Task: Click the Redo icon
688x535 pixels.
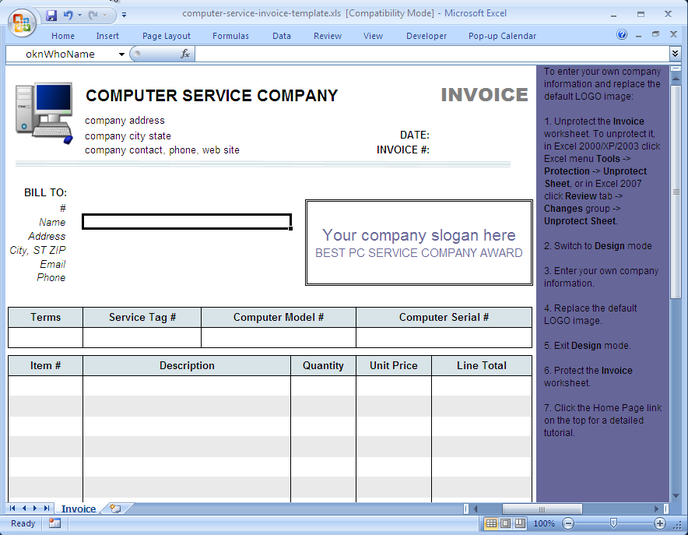Action: coord(93,15)
